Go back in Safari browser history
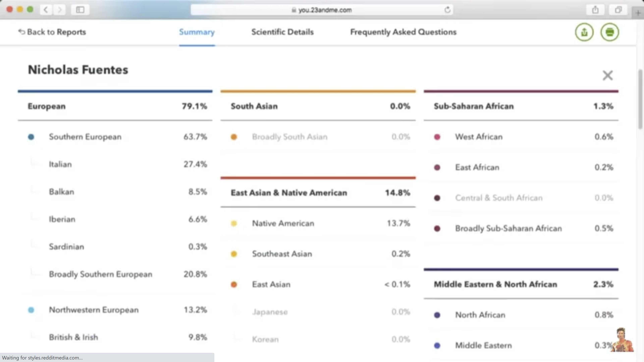 coord(46,10)
